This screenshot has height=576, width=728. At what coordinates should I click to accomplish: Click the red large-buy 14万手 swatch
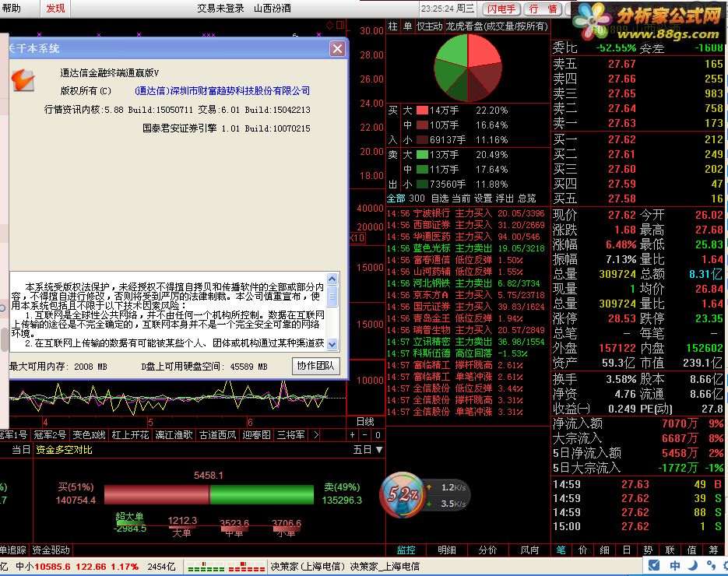(422, 111)
